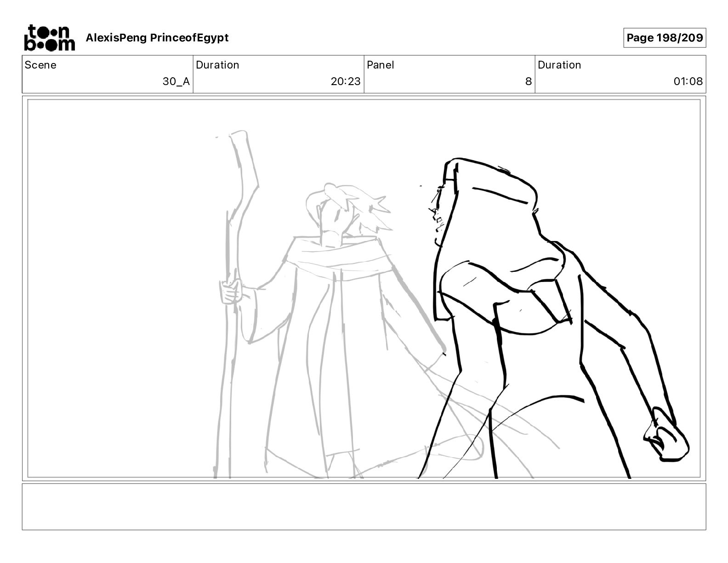Click the first Duration label
Viewport: 728px width, 563px height.
(217, 65)
